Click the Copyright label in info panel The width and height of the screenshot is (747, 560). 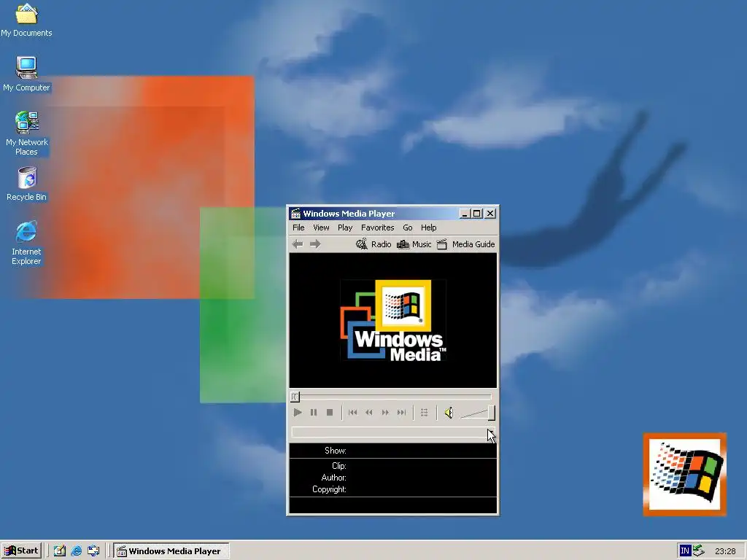click(x=329, y=489)
